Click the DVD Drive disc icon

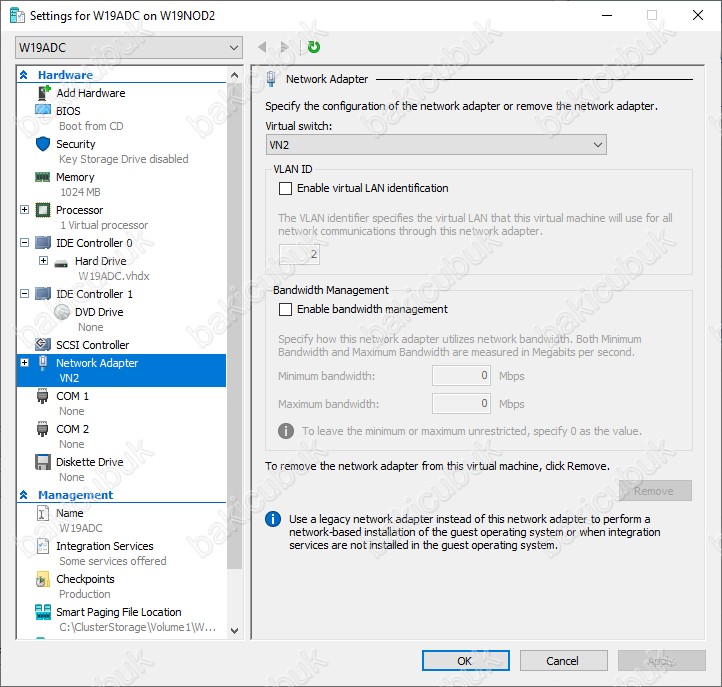point(62,312)
